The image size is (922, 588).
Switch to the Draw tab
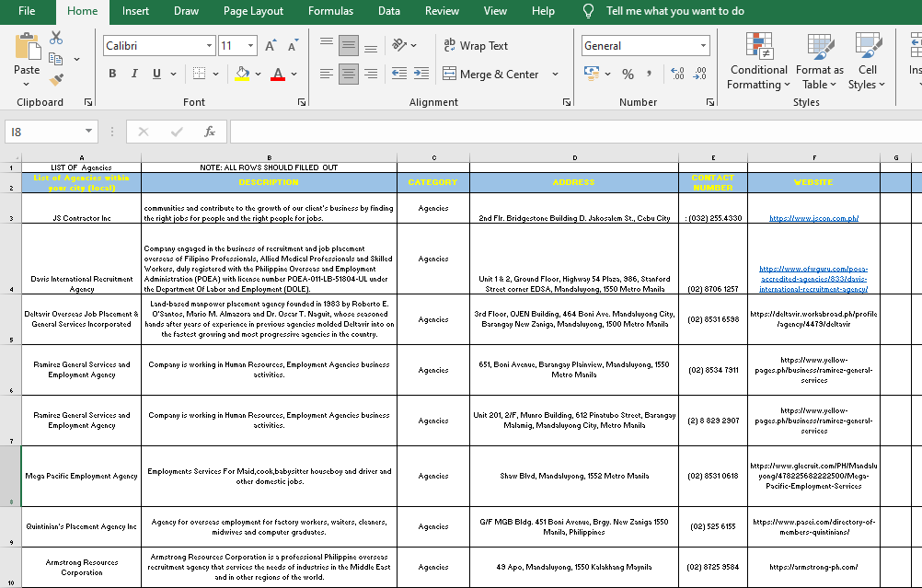click(x=186, y=11)
